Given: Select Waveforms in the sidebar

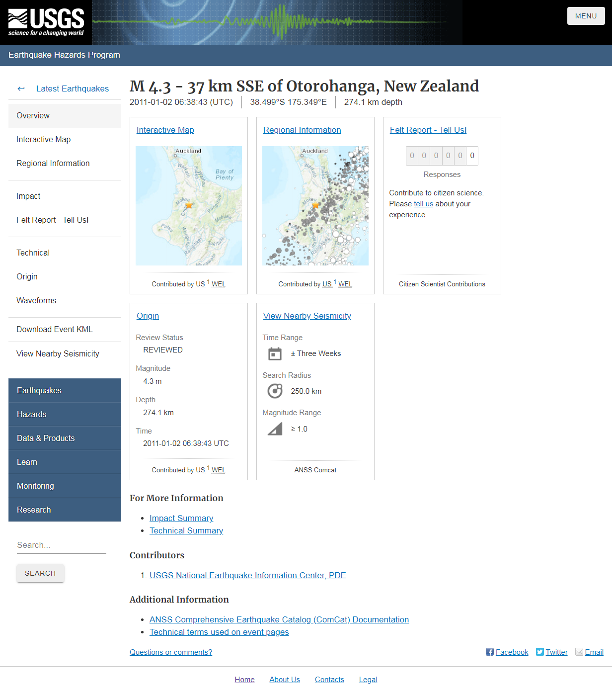Looking at the screenshot, I should (x=65, y=301).
